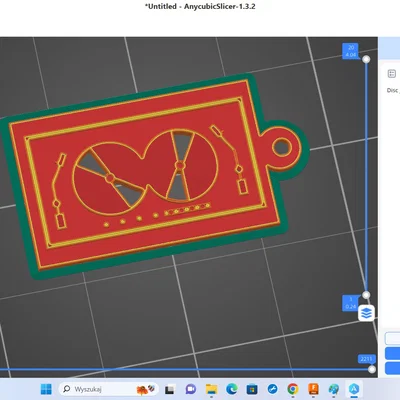Open Microsoft Store from the taskbar

(252, 389)
